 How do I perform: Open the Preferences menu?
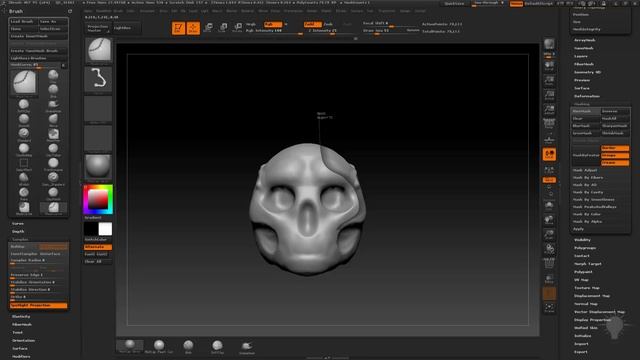tap(293, 11)
